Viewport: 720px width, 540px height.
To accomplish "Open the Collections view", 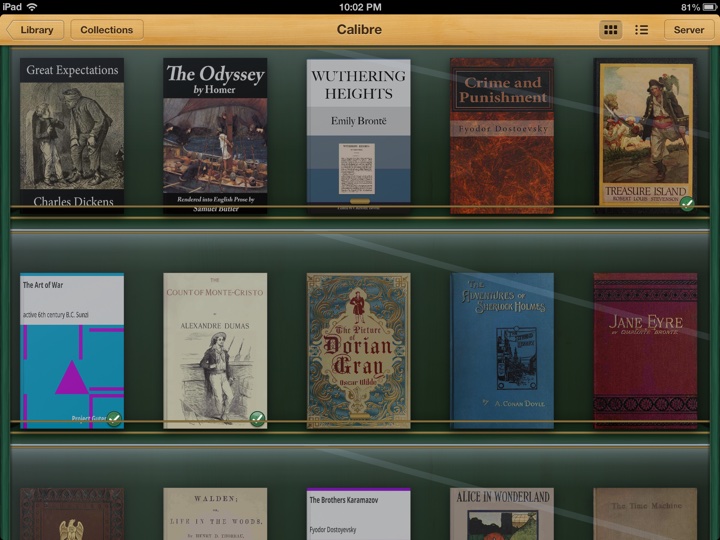I will pos(107,30).
